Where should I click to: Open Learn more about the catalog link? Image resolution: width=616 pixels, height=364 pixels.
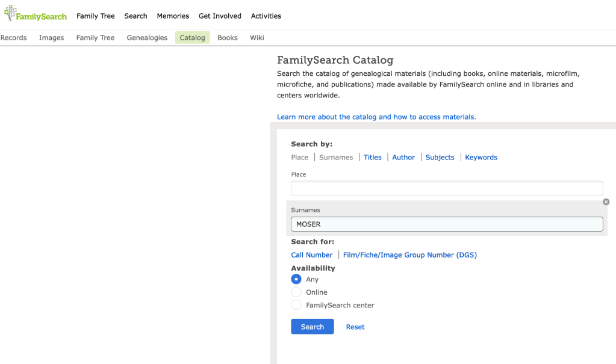[x=376, y=117]
